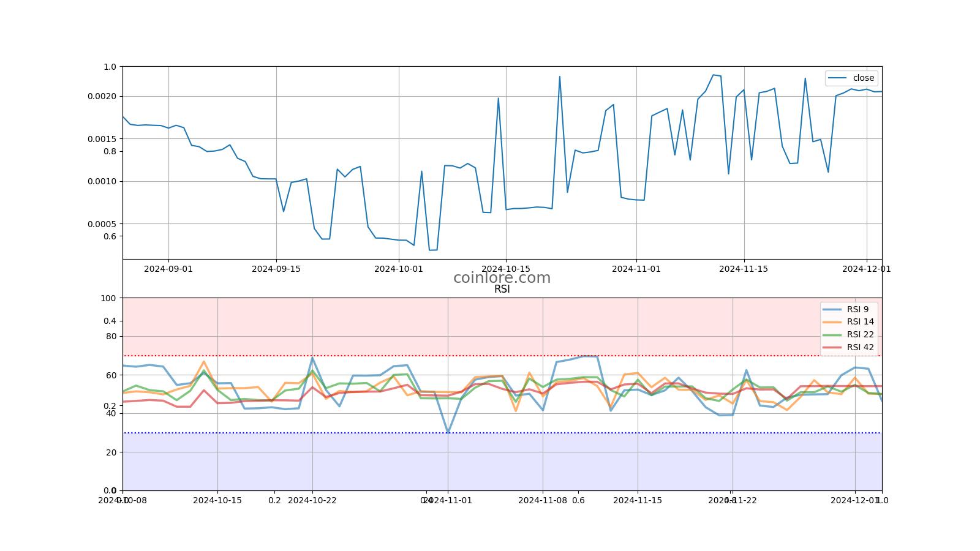Screen dimensions: 980x551
Task: Click the 2024-10-22 date on RSI chart
Action: click(x=312, y=500)
